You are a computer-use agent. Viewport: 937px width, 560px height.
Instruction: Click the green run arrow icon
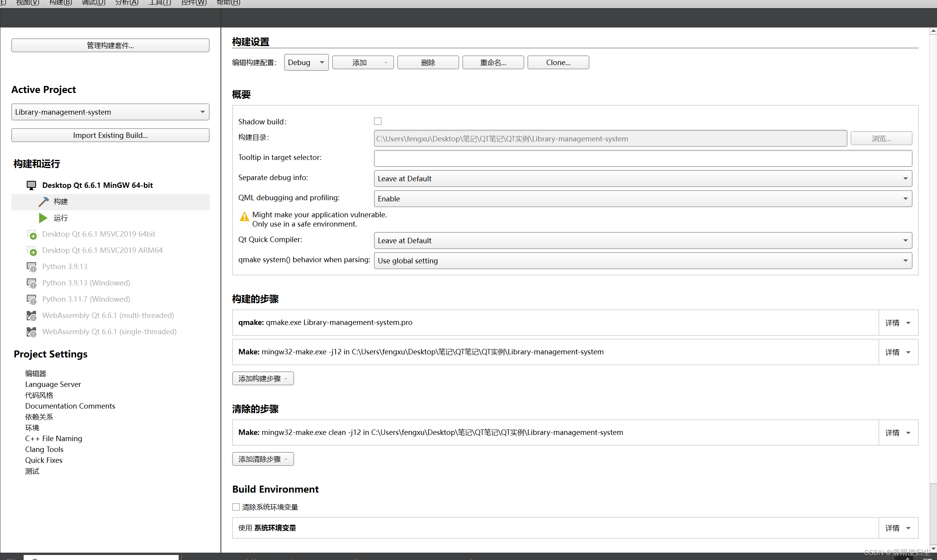coord(43,218)
